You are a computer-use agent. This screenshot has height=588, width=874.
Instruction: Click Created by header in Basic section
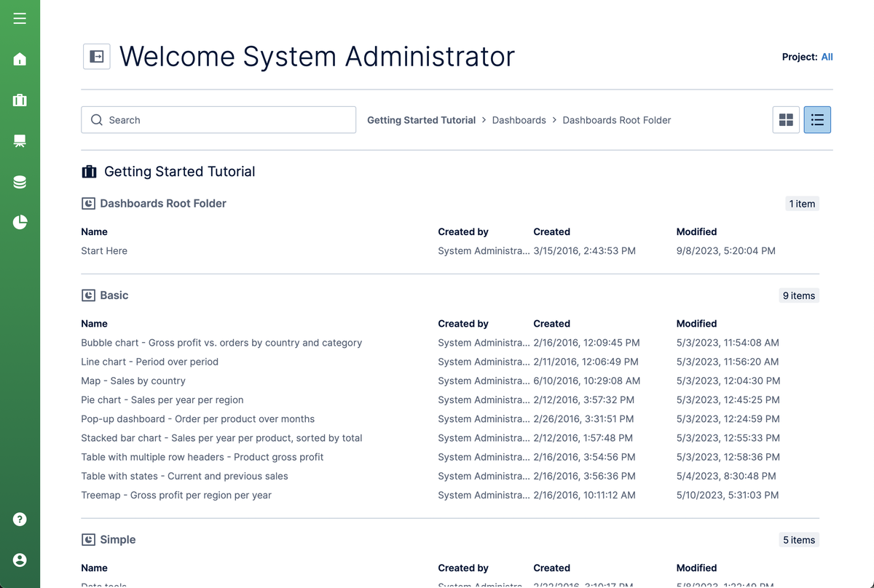(463, 324)
